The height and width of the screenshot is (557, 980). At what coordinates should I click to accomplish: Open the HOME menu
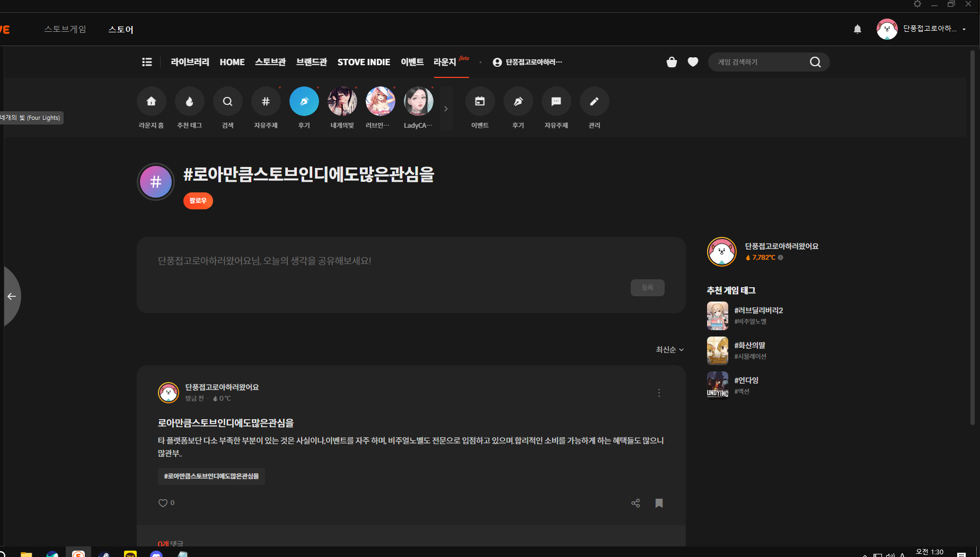[x=232, y=62]
